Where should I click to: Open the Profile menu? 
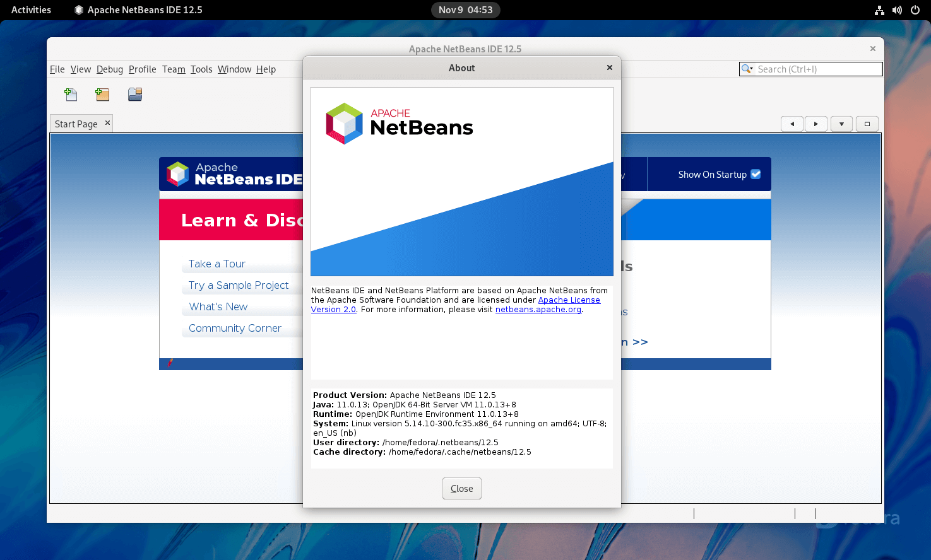coord(143,69)
